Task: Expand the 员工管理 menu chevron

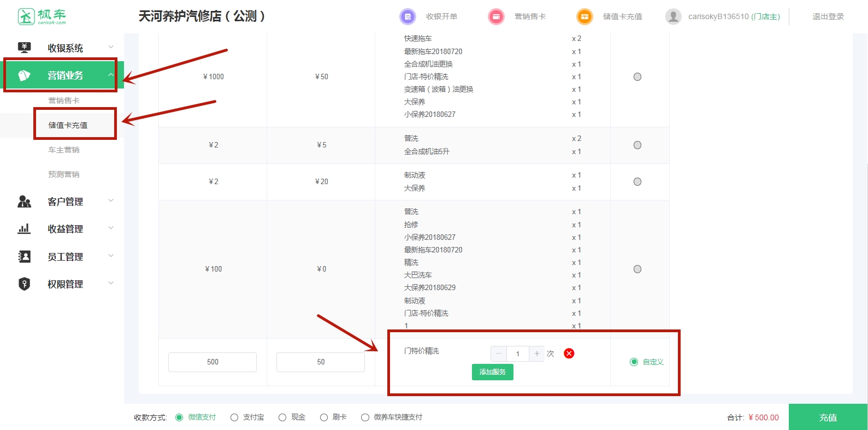Action: point(111,256)
